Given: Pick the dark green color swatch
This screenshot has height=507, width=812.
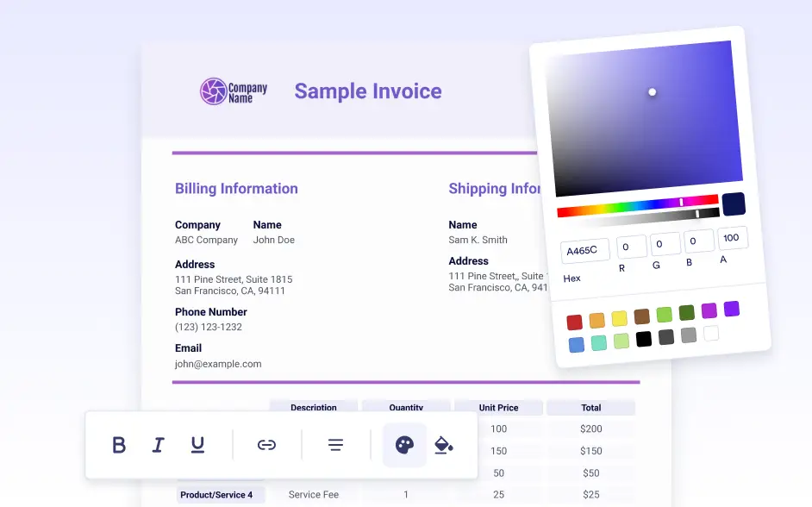Looking at the screenshot, I should 687,312.
